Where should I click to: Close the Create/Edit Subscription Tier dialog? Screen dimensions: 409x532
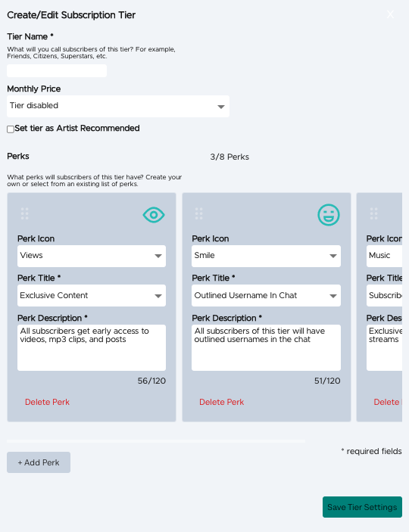[390, 14]
